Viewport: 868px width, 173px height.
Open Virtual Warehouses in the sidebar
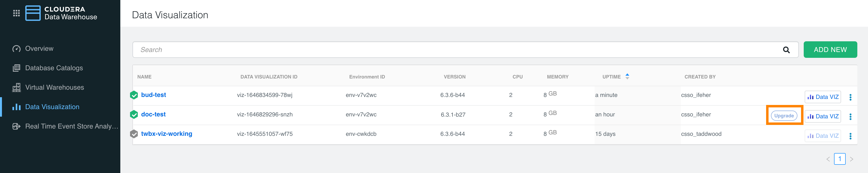click(x=55, y=87)
